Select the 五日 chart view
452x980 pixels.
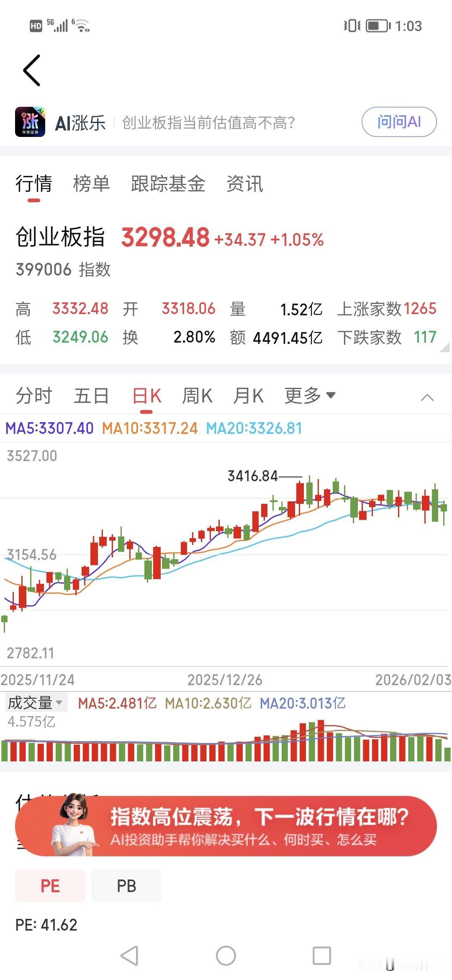click(x=91, y=395)
